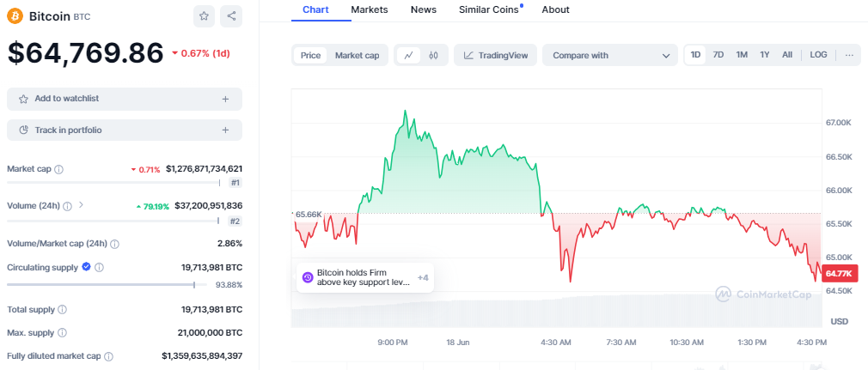Click the 93.88% circulating percentage
This screenshot has width=868, height=370.
[x=229, y=285]
